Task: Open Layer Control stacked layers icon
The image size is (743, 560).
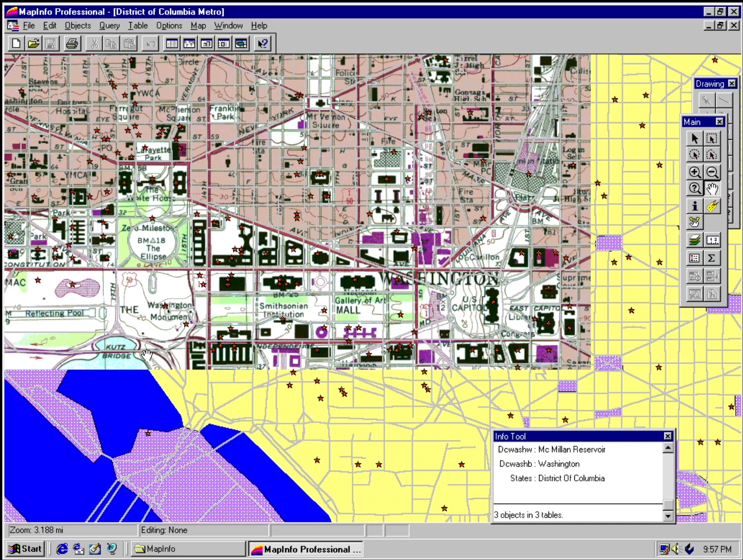Action: [x=694, y=240]
